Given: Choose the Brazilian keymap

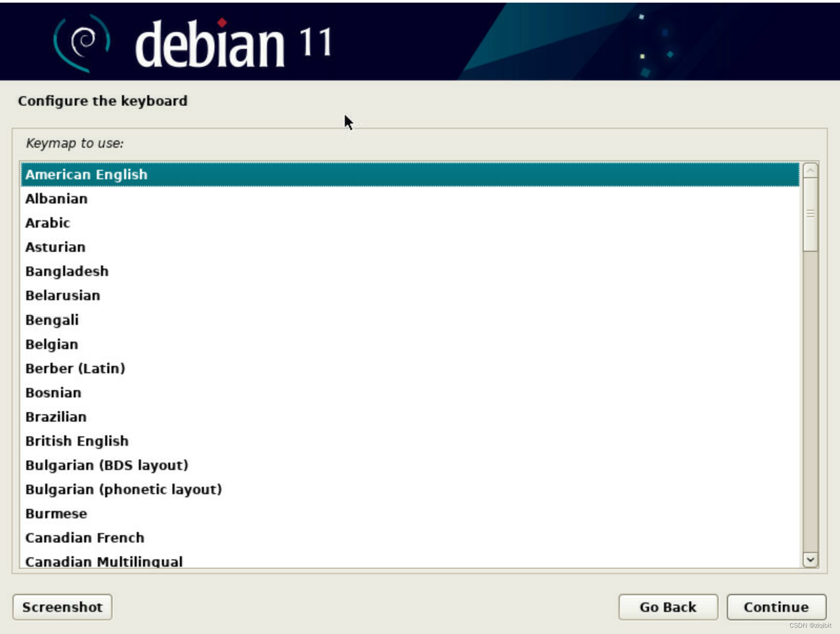Looking at the screenshot, I should pos(56,417).
